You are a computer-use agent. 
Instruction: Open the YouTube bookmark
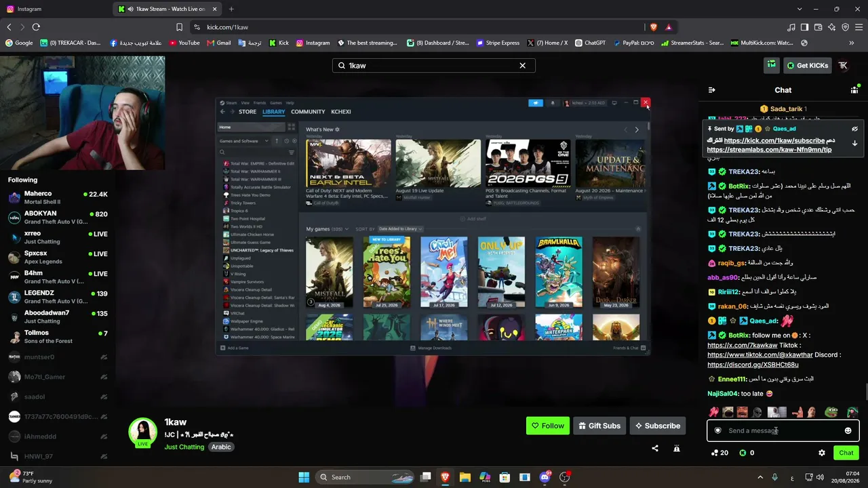click(x=184, y=43)
